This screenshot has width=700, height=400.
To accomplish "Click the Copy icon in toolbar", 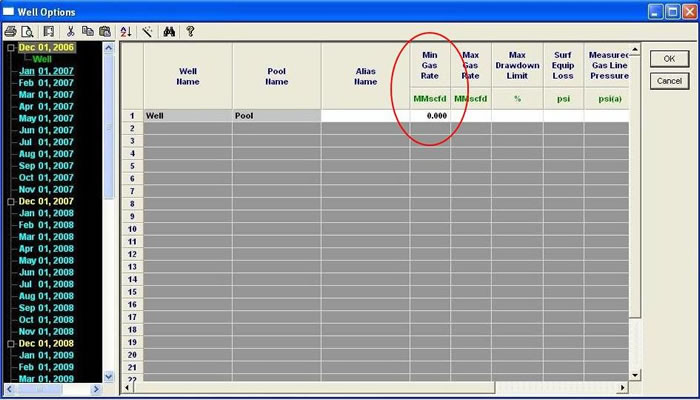I will pos(87,32).
